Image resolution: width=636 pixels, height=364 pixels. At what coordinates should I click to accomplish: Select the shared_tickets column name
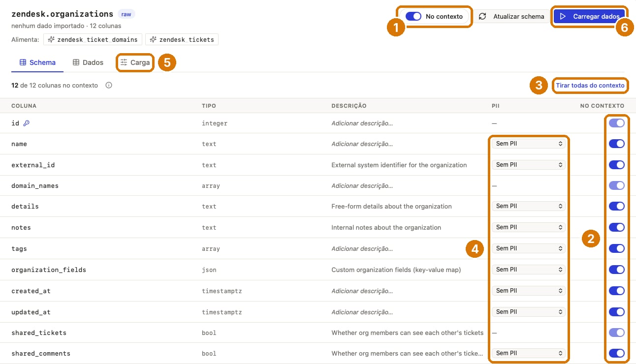click(x=39, y=333)
